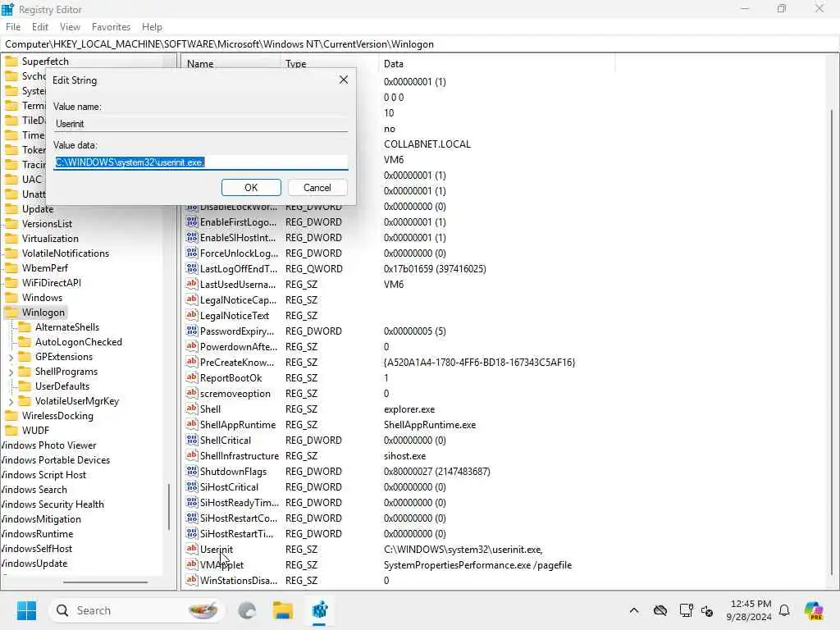Viewport: 840px width, 630px height.
Task: Select the AutoLogonChecked subkey folder icon
Action: (x=25, y=342)
